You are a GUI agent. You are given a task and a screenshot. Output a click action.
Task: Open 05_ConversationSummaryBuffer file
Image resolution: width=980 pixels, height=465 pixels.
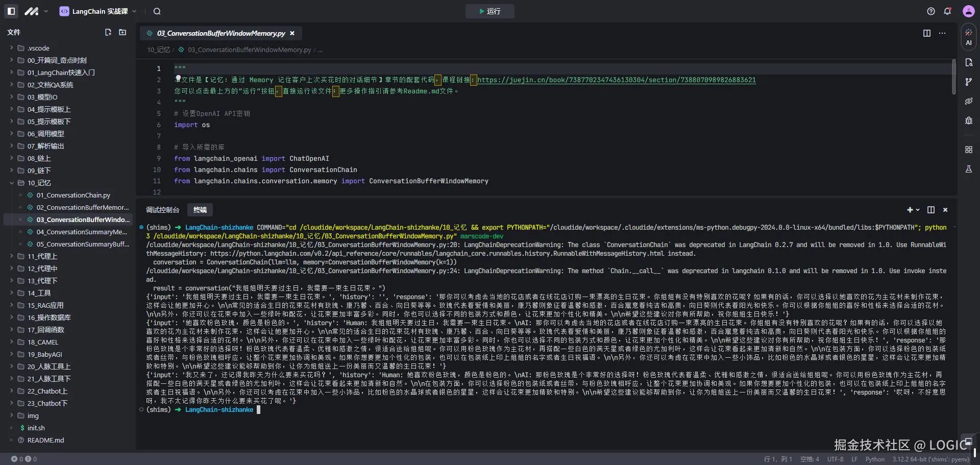(x=83, y=244)
